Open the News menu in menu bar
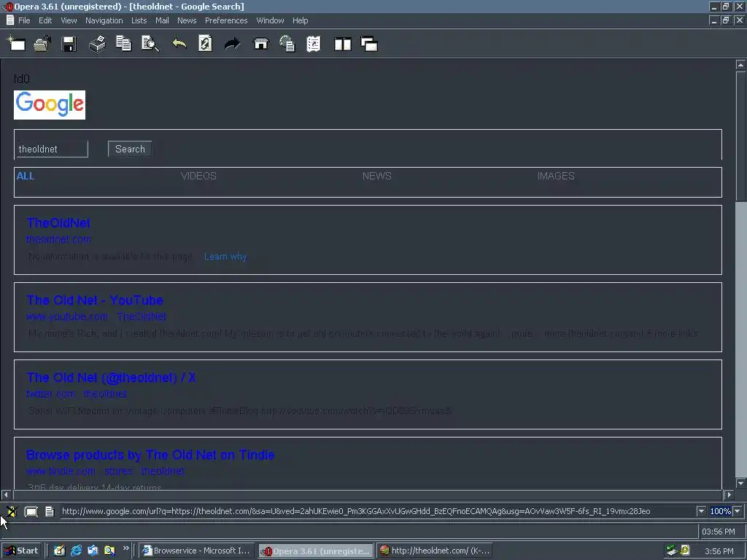The width and height of the screenshot is (747, 560). (x=187, y=20)
